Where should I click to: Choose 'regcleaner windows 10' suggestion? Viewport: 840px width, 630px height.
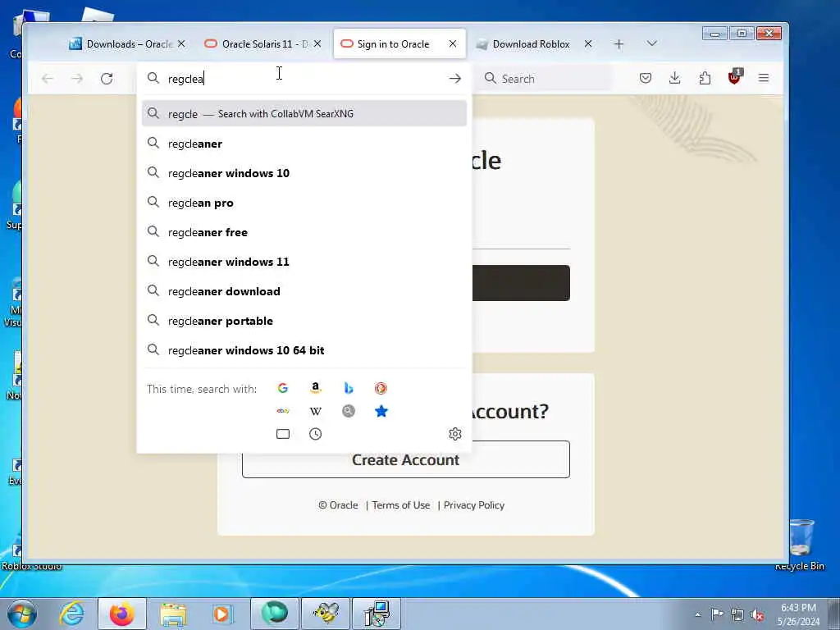pos(304,173)
